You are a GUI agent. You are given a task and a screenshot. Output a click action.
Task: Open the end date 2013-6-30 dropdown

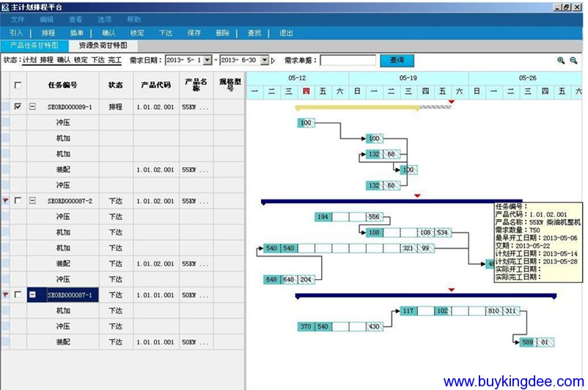pyautogui.click(x=265, y=60)
